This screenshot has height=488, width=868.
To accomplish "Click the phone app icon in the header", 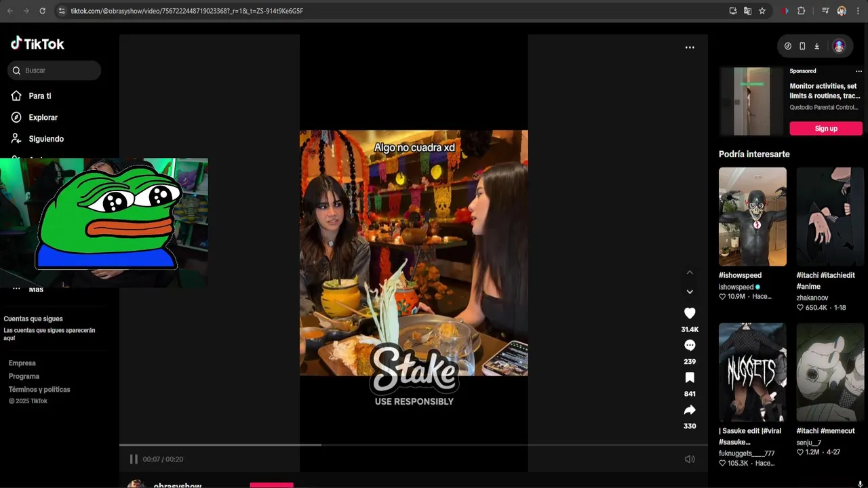I will click(x=802, y=46).
